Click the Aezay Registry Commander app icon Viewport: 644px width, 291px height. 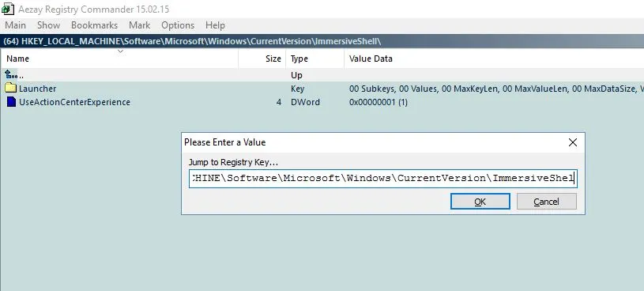click(8, 9)
